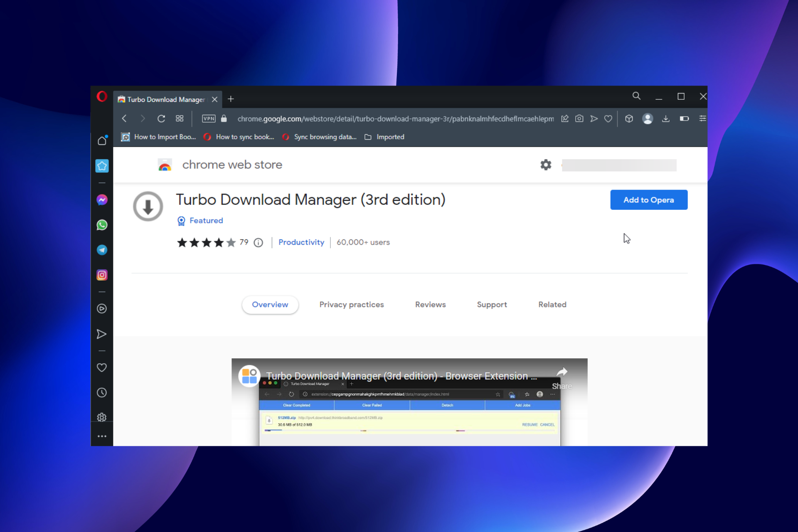Open My Flow arrow icon in sidebar
This screenshot has width=798, height=532.
(x=102, y=334)
